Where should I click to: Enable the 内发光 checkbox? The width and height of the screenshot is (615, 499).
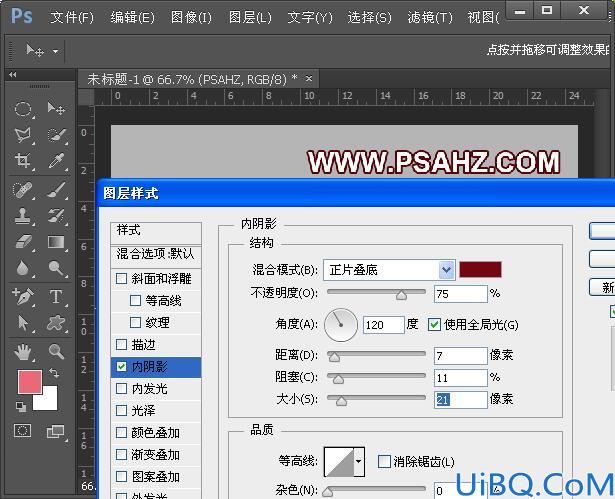[122, 388]
